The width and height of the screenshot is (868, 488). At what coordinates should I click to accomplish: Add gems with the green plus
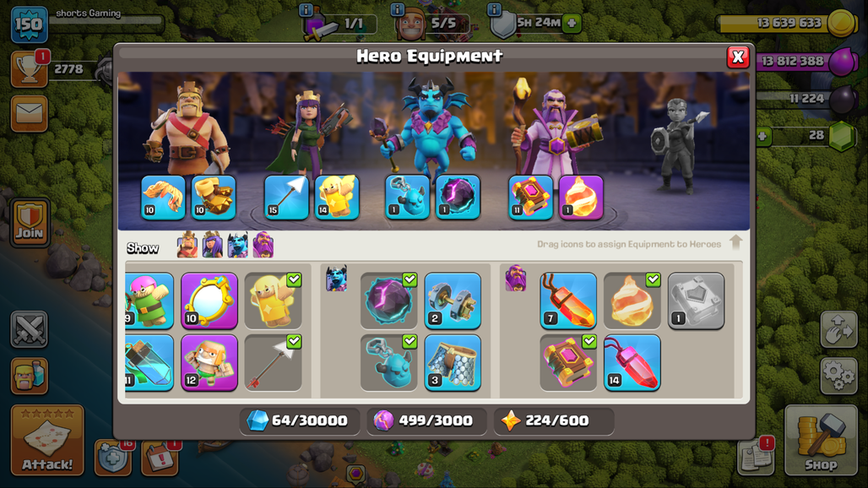[763, 136]
